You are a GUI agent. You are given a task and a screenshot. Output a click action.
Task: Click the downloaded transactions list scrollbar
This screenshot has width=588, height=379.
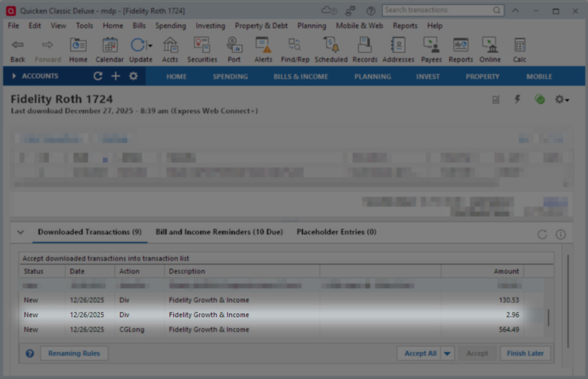coord(548,317)
